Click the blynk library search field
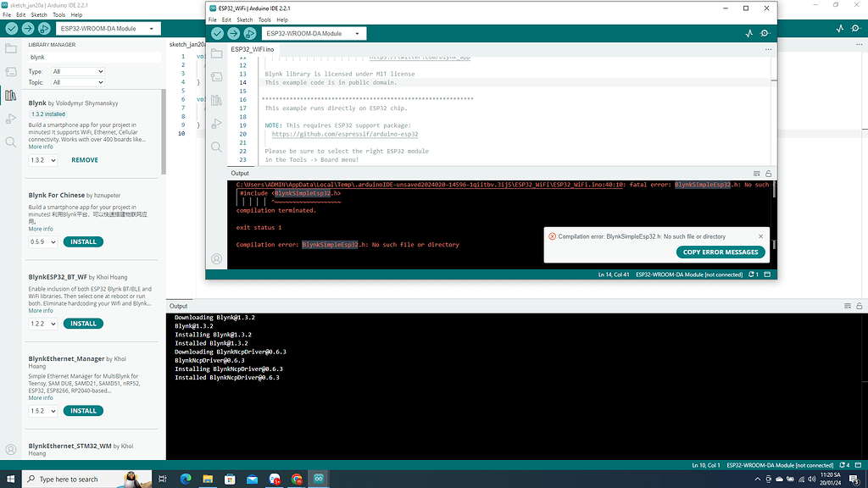 [93, 57]
